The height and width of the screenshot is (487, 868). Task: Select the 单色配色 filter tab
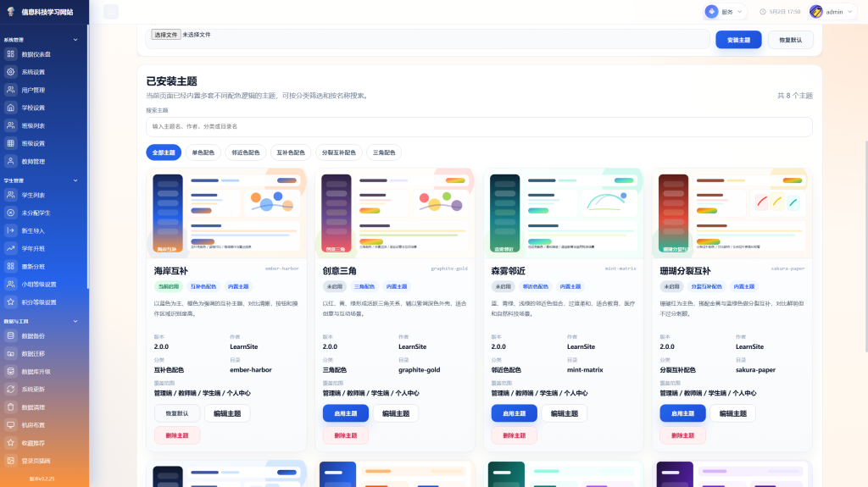(203, 152)
